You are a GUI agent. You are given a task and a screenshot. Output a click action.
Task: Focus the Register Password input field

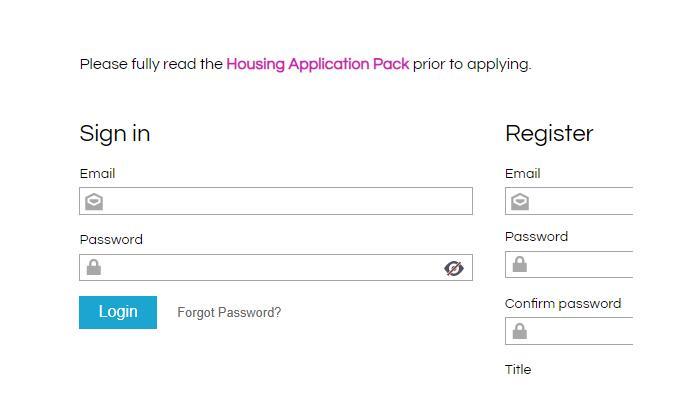569,264
